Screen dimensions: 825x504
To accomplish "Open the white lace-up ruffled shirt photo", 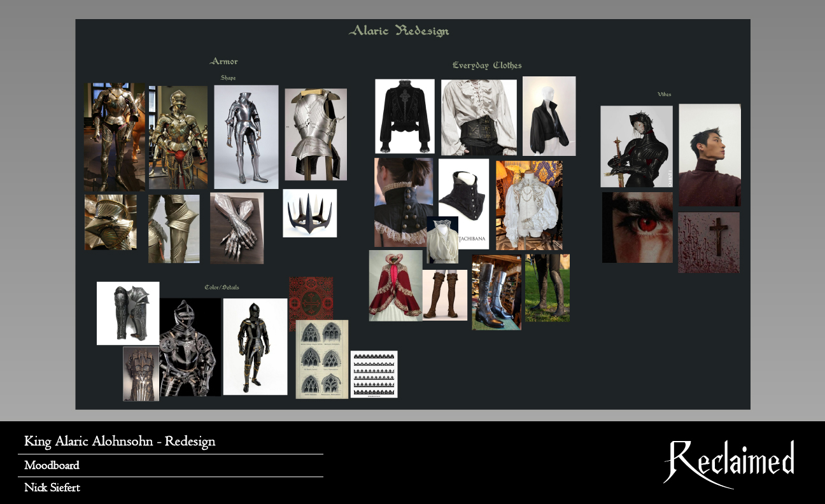I will click(479, 117).
